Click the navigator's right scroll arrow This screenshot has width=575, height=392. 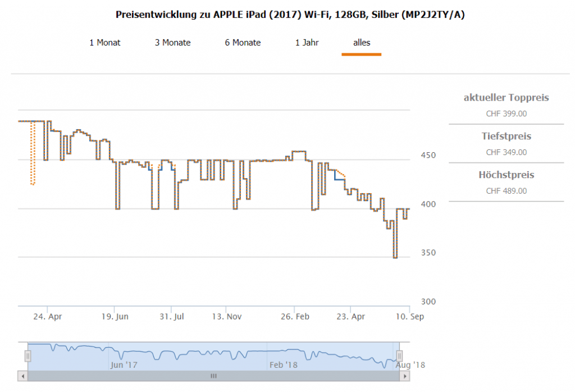405,376
